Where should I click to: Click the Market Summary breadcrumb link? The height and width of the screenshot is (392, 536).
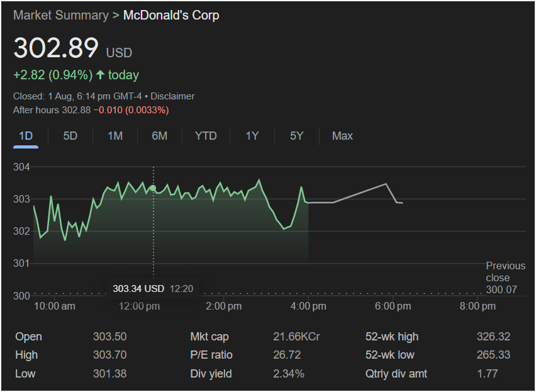[x=60, y=15]
